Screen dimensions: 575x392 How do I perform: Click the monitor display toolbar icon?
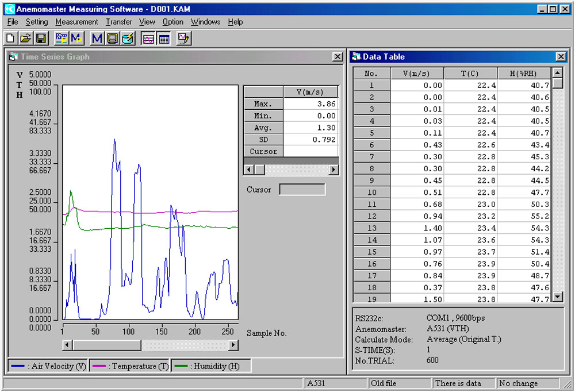pyautogui.click(x=112, y=39)
